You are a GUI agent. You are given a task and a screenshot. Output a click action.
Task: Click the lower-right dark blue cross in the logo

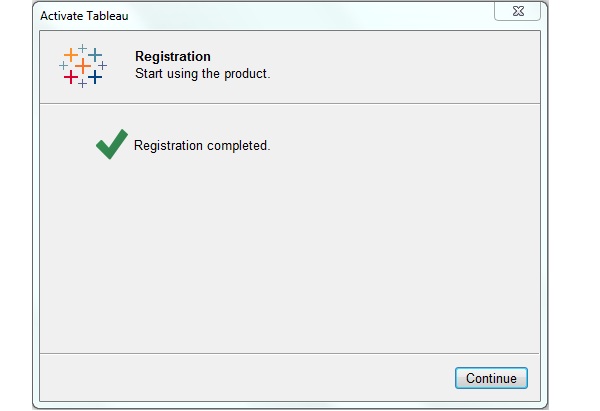(x=95, y=77)
